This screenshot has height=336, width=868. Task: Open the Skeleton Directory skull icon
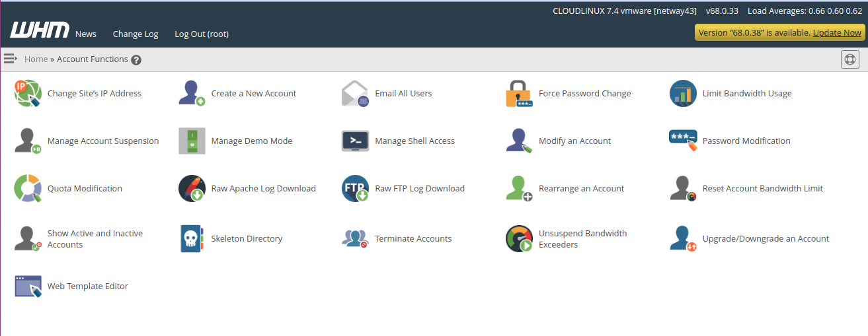pos(192,239)
